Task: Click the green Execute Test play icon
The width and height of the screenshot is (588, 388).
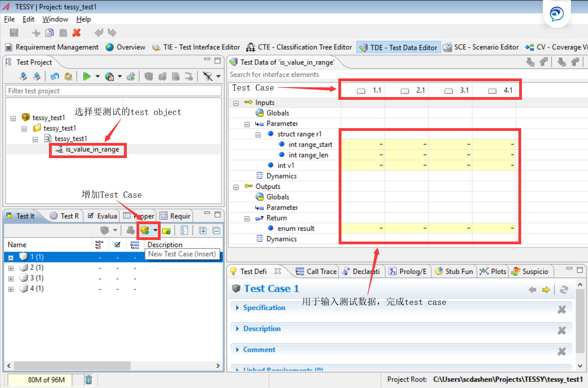Action: pyautogui.click(x=87, y=77)
